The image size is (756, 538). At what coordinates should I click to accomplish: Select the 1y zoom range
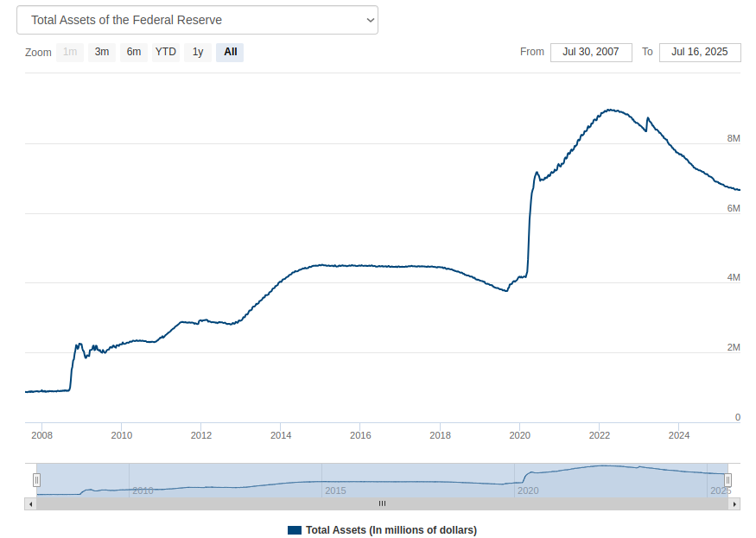click(x=198, y=52)
